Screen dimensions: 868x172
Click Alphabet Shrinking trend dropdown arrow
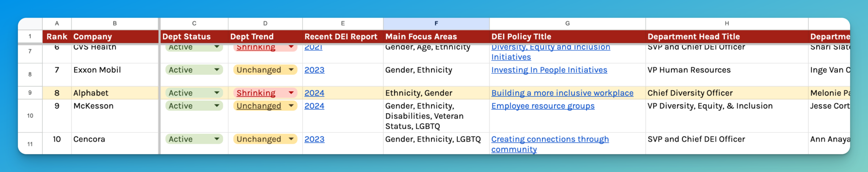(x=291, y=93)
